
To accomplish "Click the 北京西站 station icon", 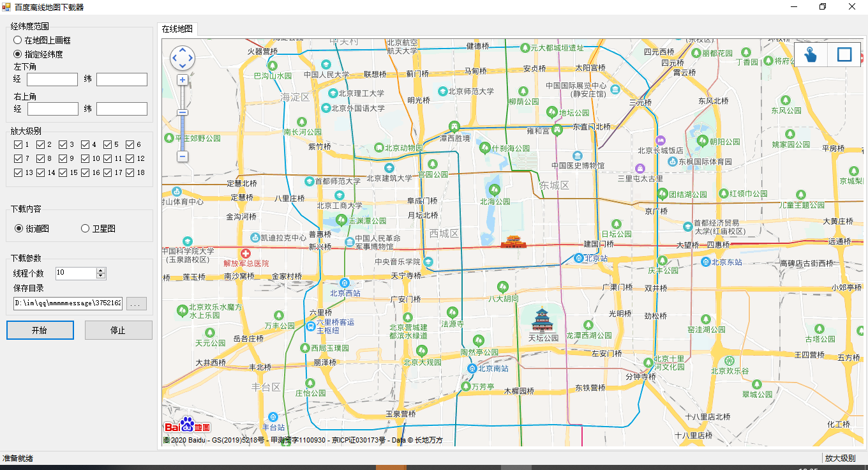I will 345,282.
